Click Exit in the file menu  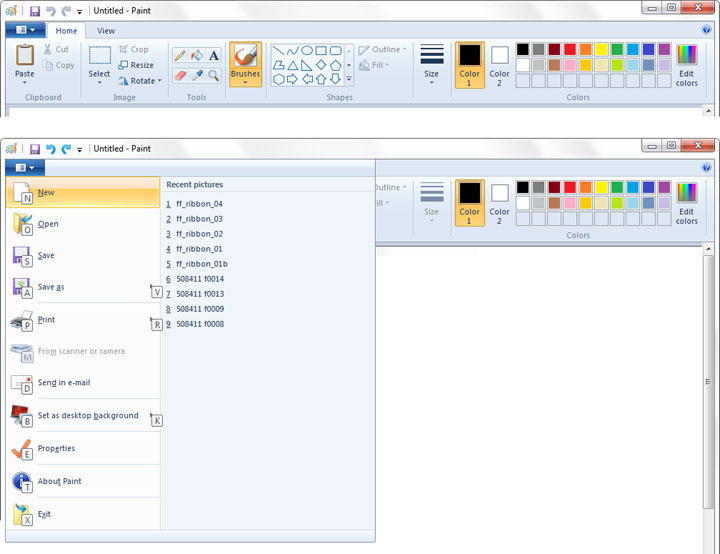pos(83,514)
